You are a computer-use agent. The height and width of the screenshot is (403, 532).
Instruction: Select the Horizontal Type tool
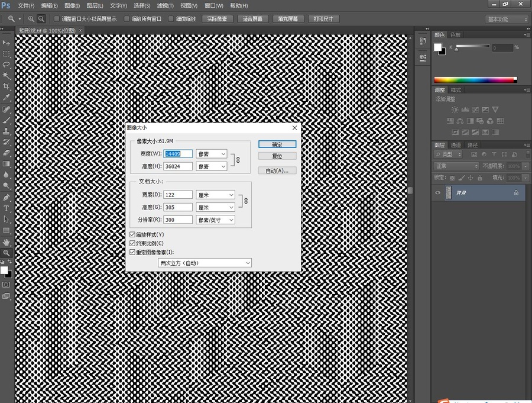[6, 208]
